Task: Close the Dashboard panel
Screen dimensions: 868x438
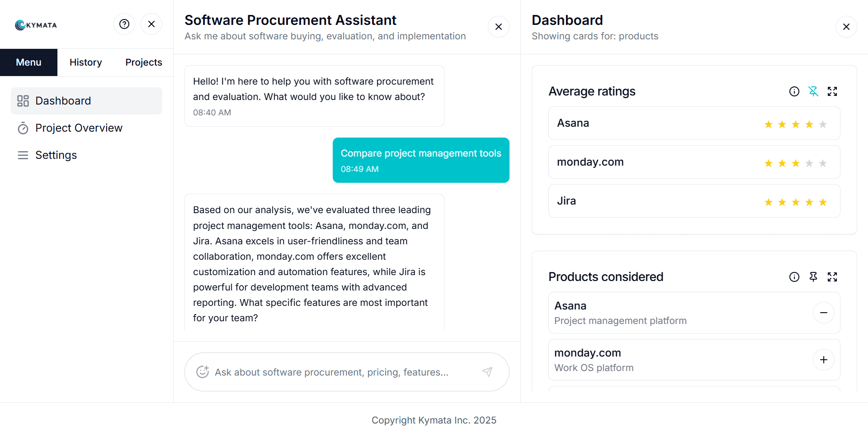Action: (x=846, y=27)
